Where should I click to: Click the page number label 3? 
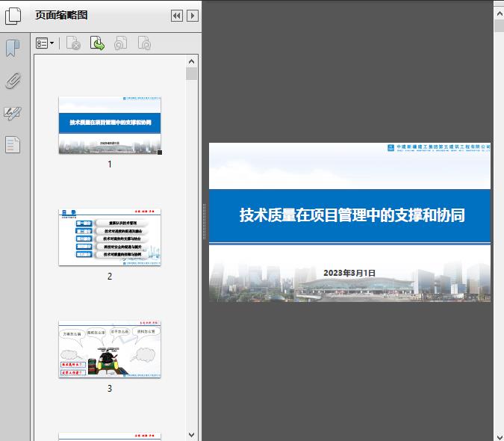click(x=110, y=389)
